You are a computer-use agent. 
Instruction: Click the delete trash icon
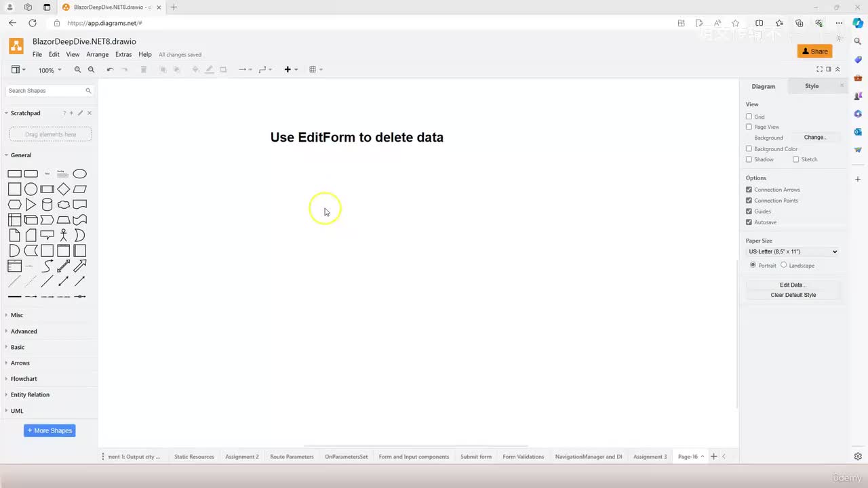(x=144, y=70)
